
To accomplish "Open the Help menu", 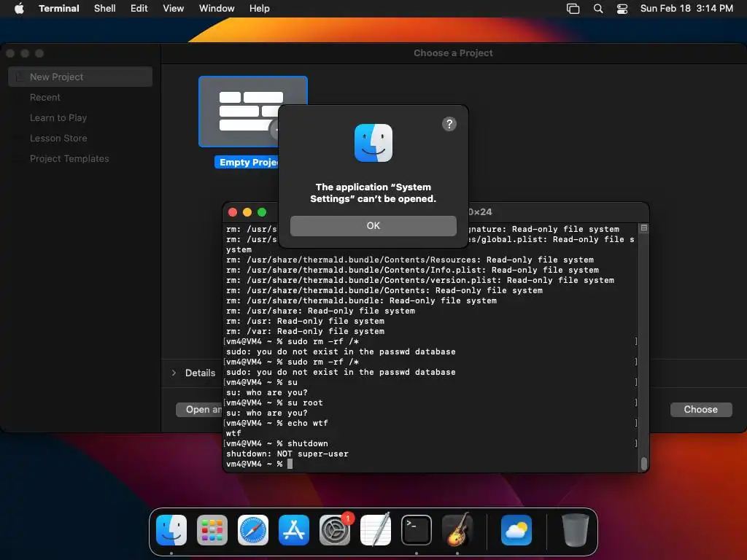I will coord(259,9).
